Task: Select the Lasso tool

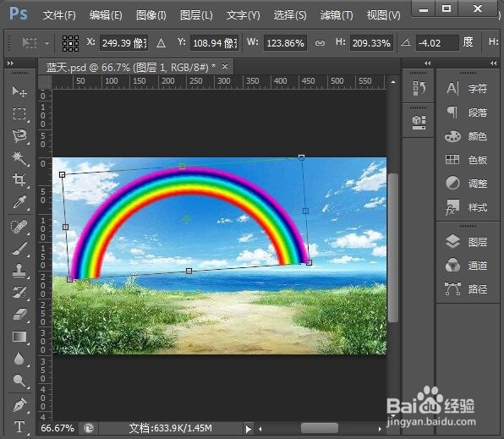Action: pos(19,136)
